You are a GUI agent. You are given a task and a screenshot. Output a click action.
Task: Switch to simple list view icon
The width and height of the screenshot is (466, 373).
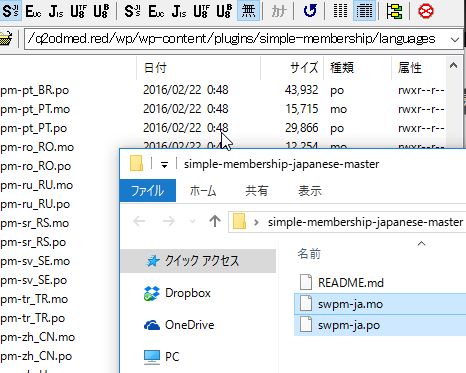tap(340, 11)
